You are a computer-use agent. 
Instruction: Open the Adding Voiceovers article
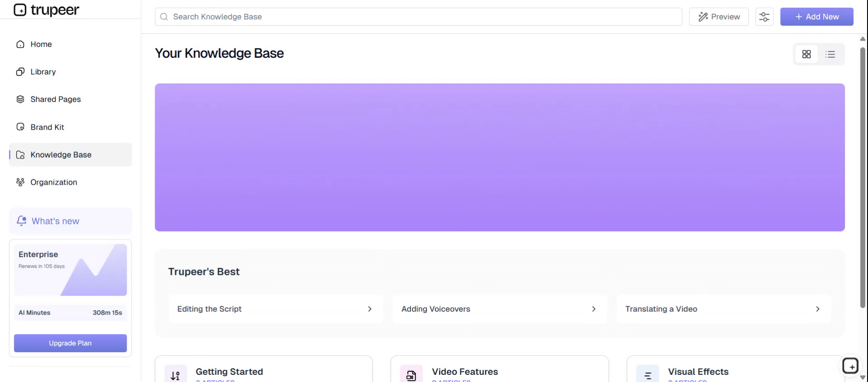[500, 309]
